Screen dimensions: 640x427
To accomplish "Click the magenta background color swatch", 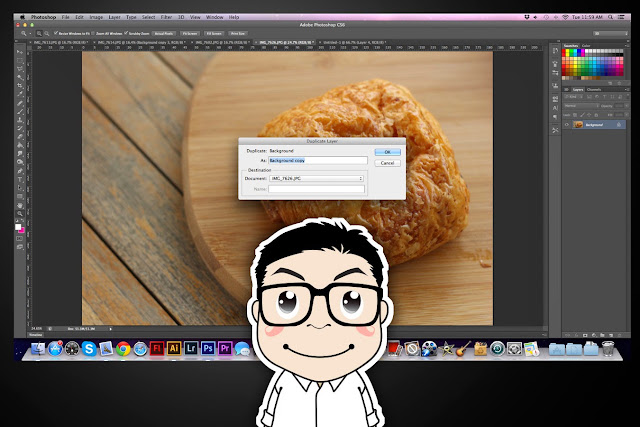I will [x=22, y=231].
